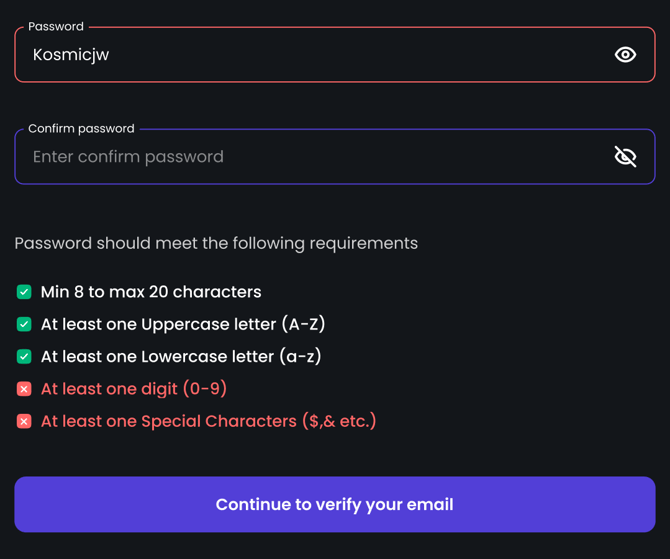This screenshot has height=559, width=670.
Task: Click the 'Enter confirm password' placeholder text
Action: (128, 157)
